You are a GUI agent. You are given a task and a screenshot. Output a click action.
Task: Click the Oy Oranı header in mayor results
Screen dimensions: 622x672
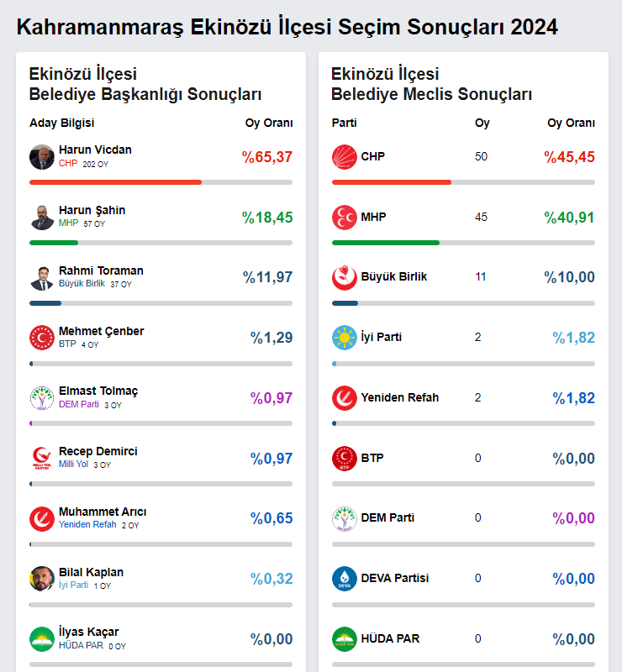tap(269, 123)
